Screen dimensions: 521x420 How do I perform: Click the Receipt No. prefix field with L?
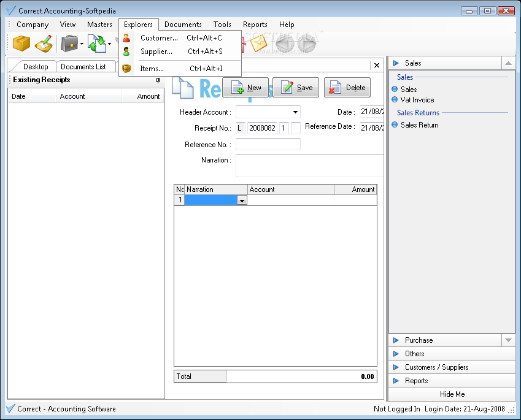click(x=240, y=128)
